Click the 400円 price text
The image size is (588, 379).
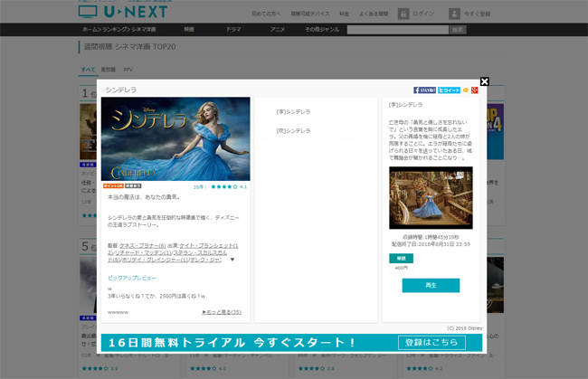402,268
